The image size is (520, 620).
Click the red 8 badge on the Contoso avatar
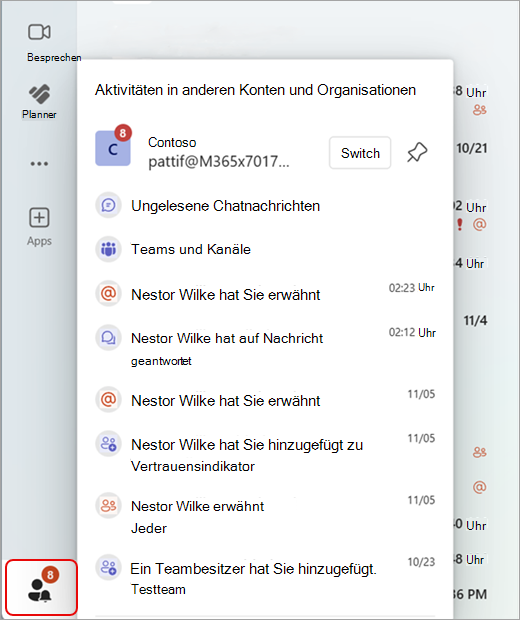coord(123,133)
